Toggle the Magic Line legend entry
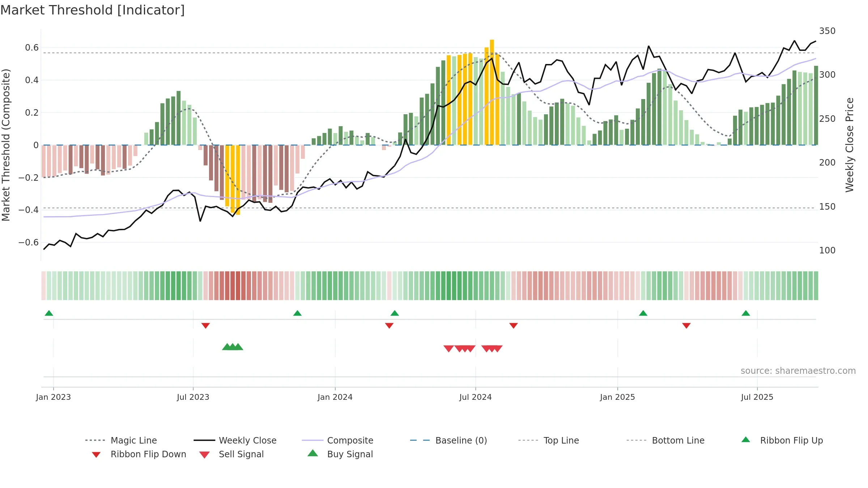The width and height of the screenshot is (868, 488). [121, 440]
